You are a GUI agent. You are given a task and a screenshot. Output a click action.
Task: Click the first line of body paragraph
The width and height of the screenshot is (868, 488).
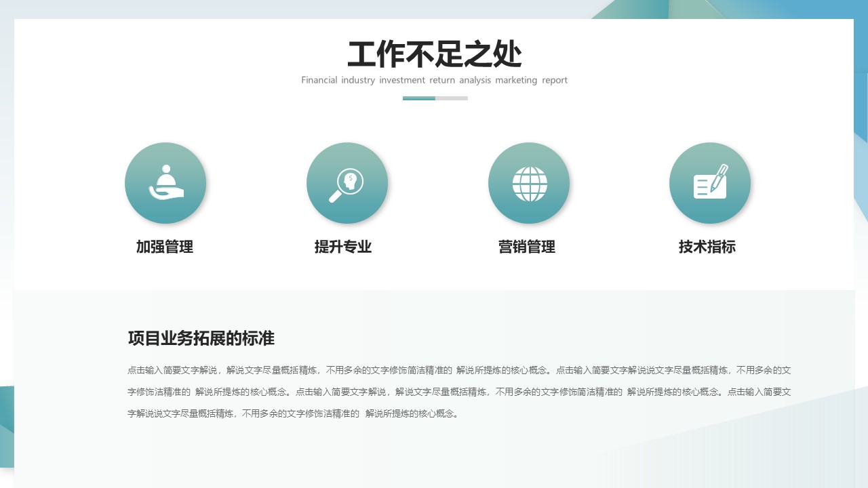459,371
